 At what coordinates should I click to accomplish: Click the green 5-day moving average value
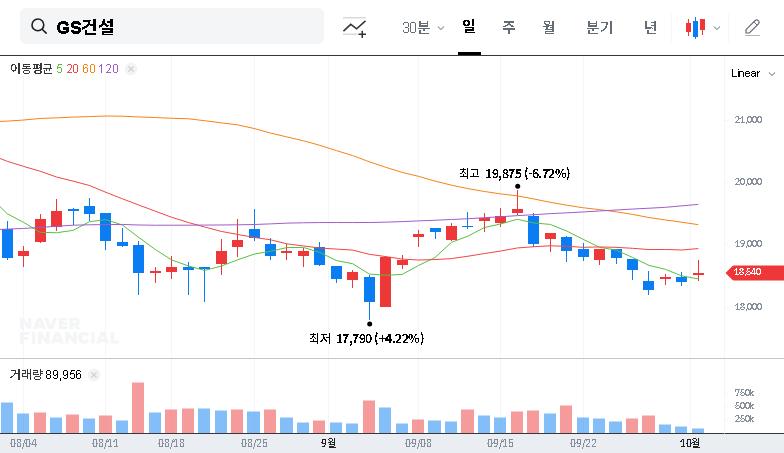point(59,69)
